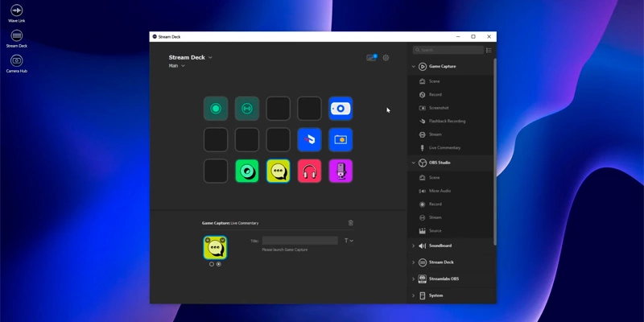Select the green OBS-style circle key

tap(247, 171)
